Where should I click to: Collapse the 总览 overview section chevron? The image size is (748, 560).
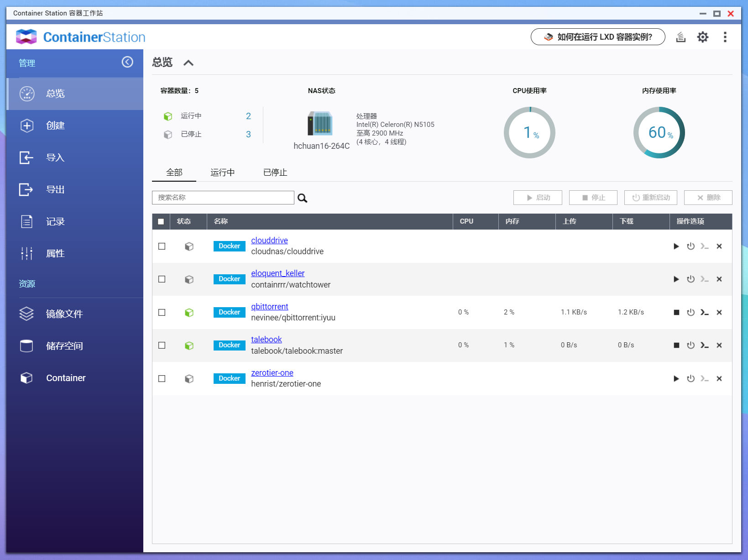coord(188,63)
